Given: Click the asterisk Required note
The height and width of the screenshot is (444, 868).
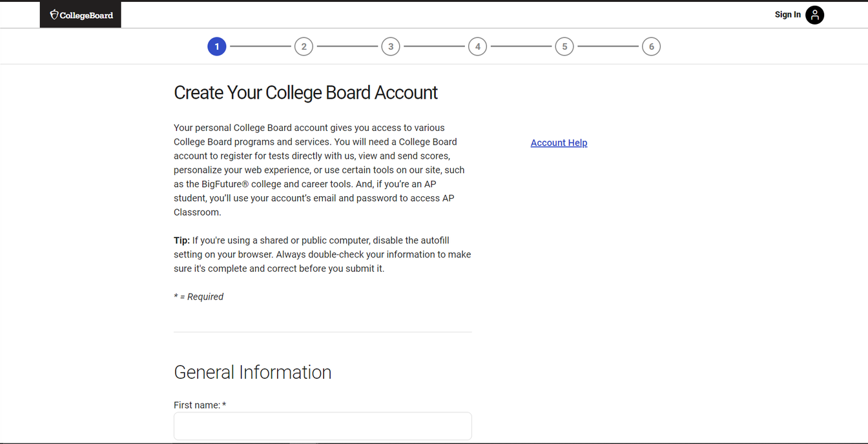Looking at the screenshot, I should pos(198,297).
